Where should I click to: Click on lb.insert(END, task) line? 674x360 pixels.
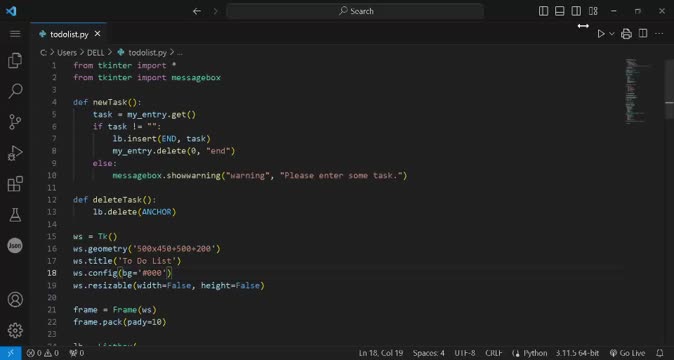pyautogui.click(x=161, y=138)
